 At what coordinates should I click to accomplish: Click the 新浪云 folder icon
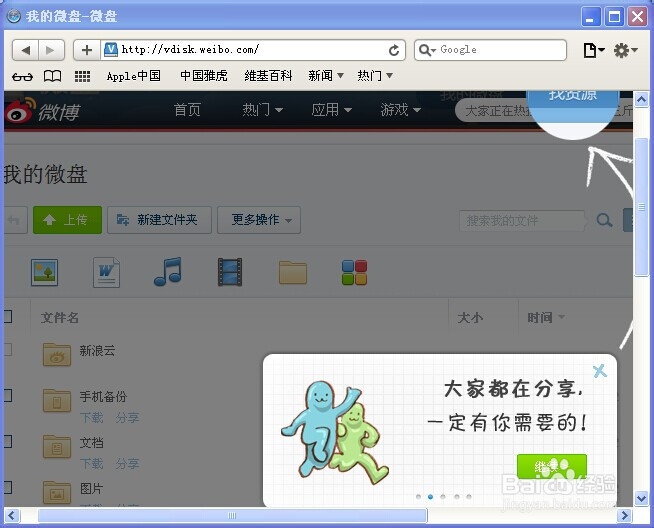[x=57, y=355]
